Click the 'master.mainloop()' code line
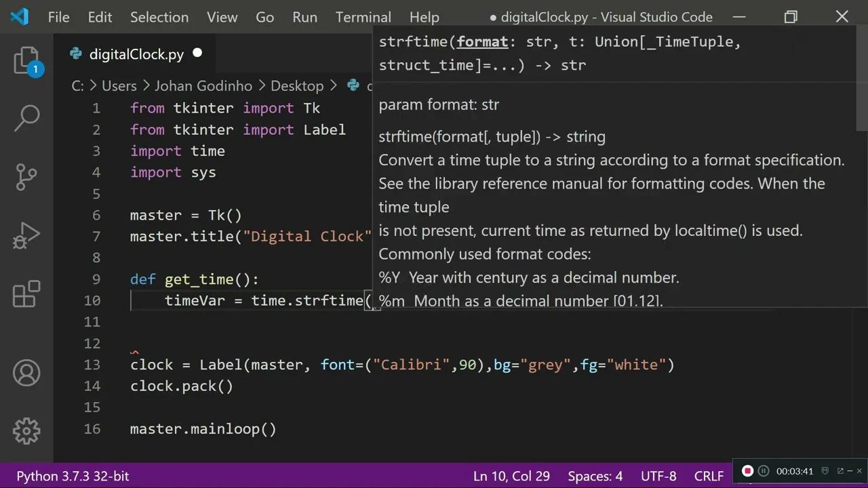 (203, 428)
